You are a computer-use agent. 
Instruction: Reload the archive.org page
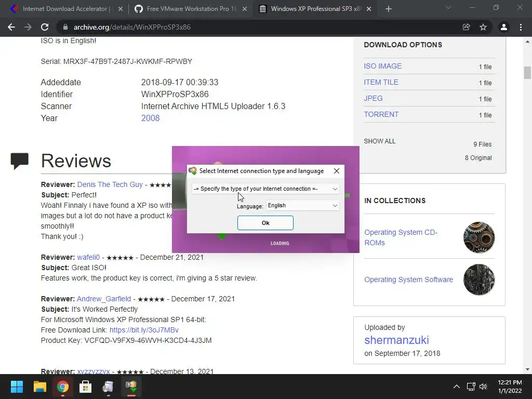point(45,27)
